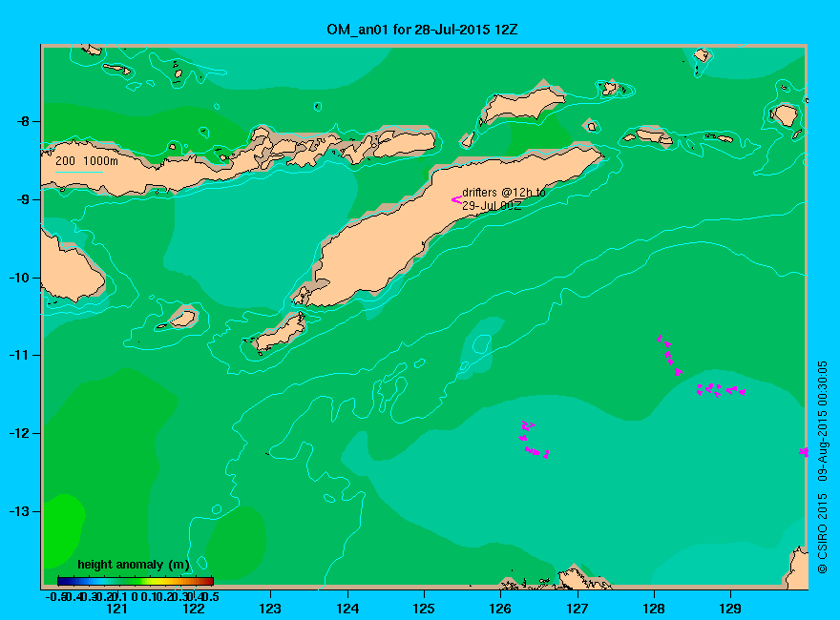840x620 pixels.
Task: Click latitude tick label -8
Action: pyautogui.click(x=23, y=121)
